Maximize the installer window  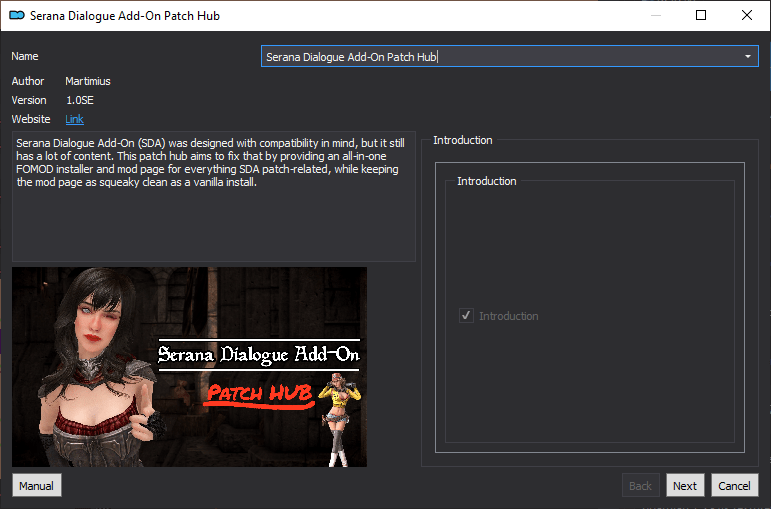pos(701,15)
